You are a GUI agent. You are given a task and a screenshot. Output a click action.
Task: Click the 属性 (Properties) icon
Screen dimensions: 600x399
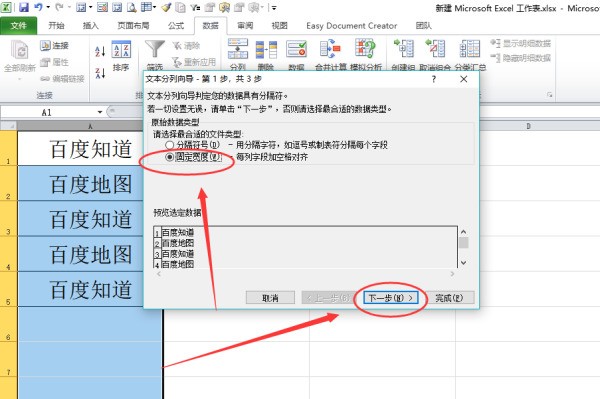click(x=54, y=62)
